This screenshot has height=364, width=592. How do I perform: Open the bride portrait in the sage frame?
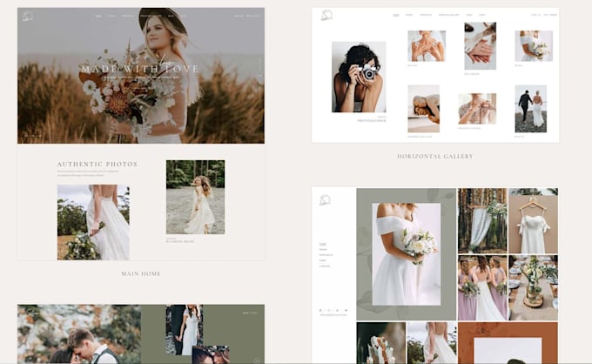point(407,254)
